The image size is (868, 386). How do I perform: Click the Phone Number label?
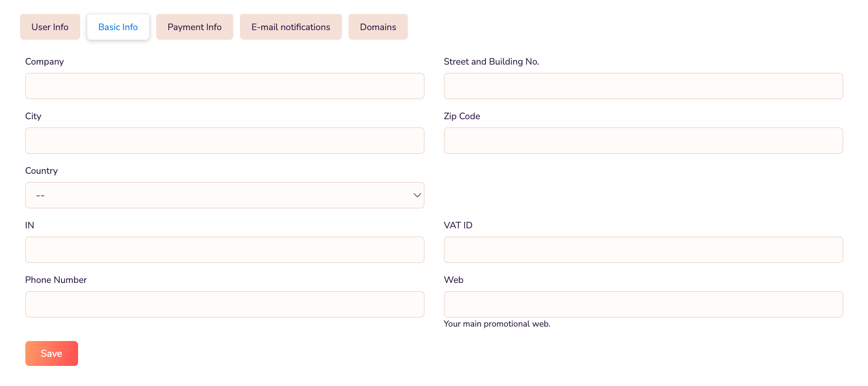[x=56, y=280]
